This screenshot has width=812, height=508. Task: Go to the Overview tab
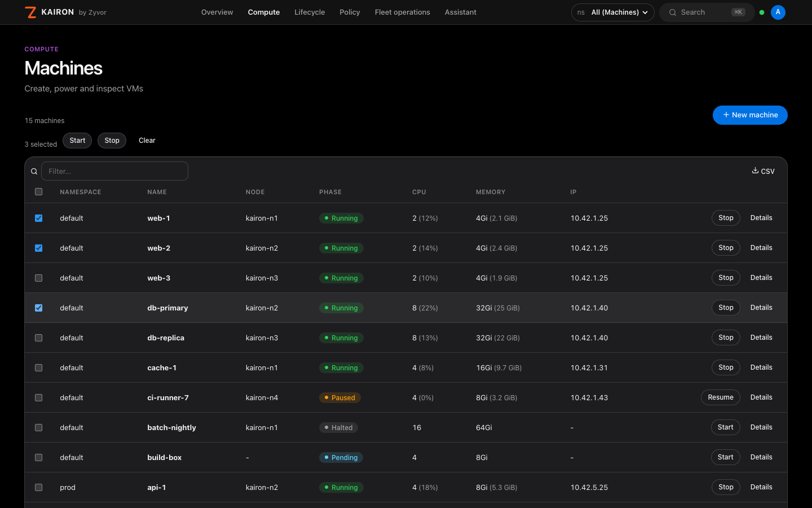tap(217, 12)
